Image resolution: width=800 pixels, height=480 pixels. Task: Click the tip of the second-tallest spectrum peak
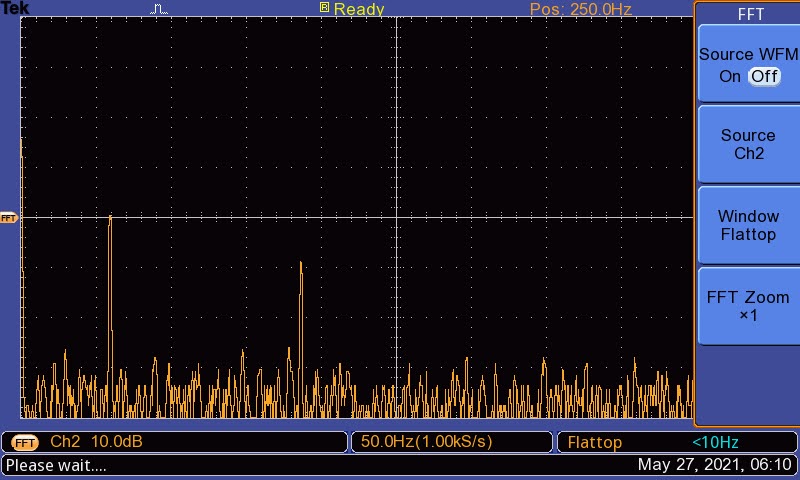pos(301,264)
